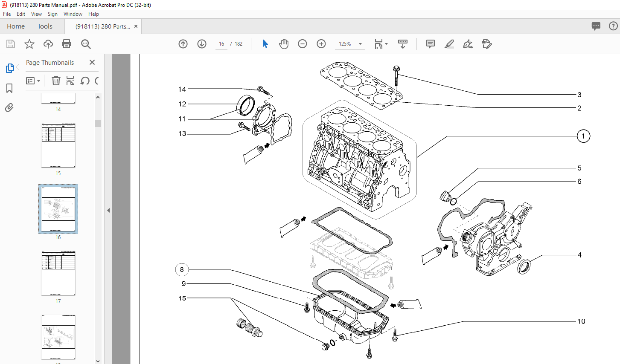Select the Highlight text tool
The image size is (620, 364).
(449, 44)
